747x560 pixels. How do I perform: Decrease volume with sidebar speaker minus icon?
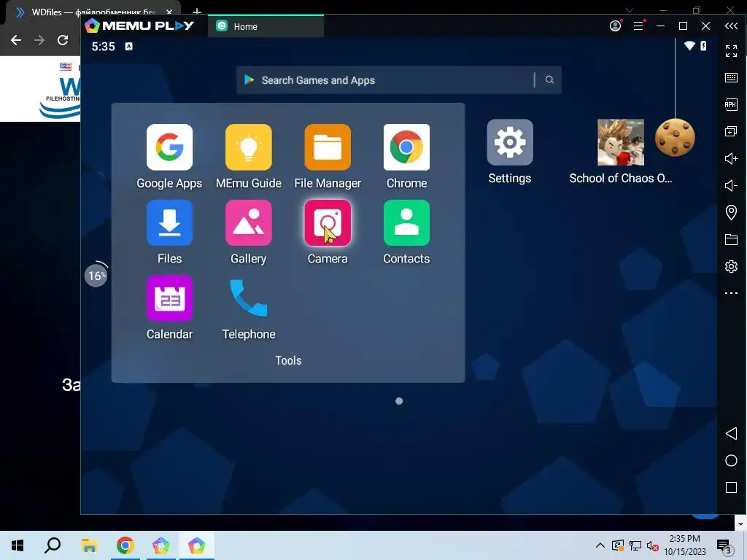731,185
